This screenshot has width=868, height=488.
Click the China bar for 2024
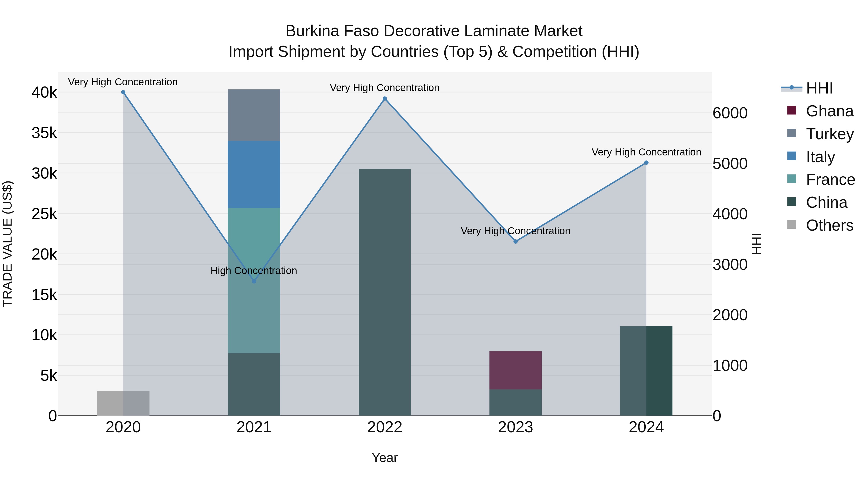646,371
